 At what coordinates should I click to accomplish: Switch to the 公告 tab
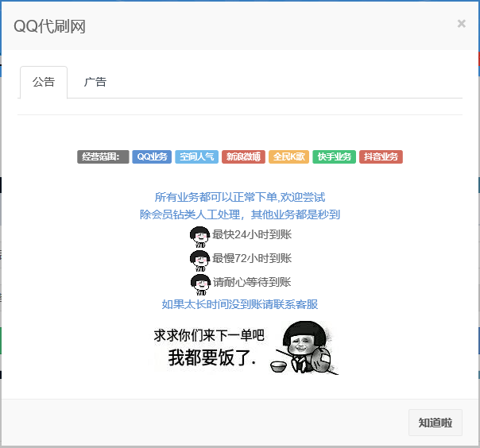[x=44, y=82]
